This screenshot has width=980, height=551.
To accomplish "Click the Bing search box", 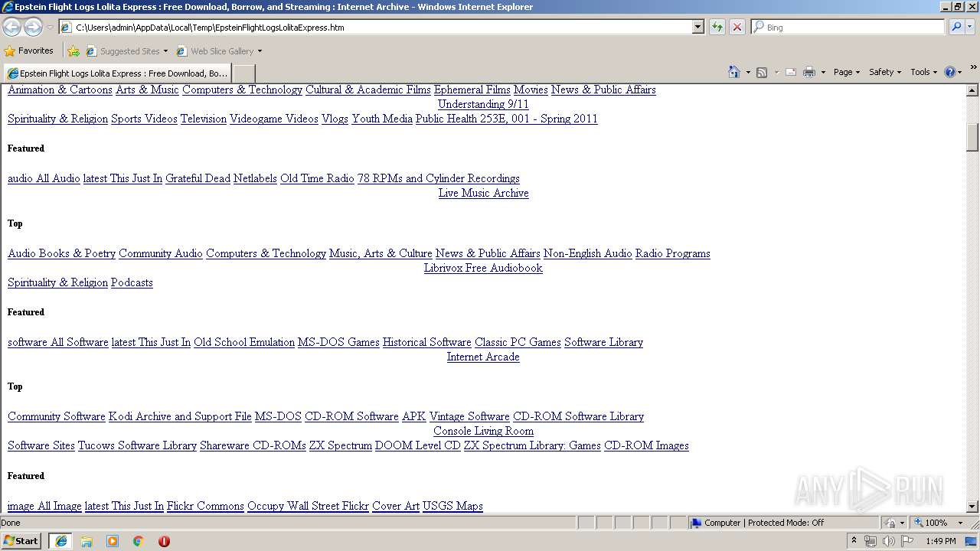I will (x=848, y=27).
